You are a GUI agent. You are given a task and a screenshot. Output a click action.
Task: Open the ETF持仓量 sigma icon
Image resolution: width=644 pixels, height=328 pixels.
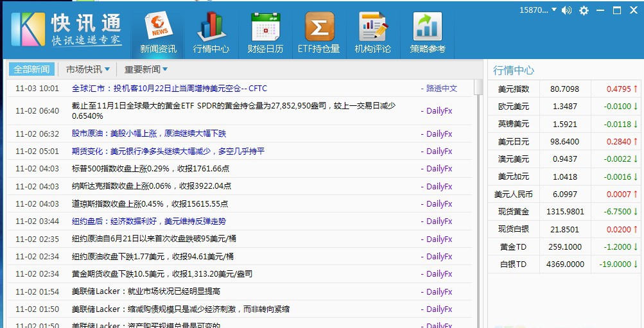[x=318, y=33]
